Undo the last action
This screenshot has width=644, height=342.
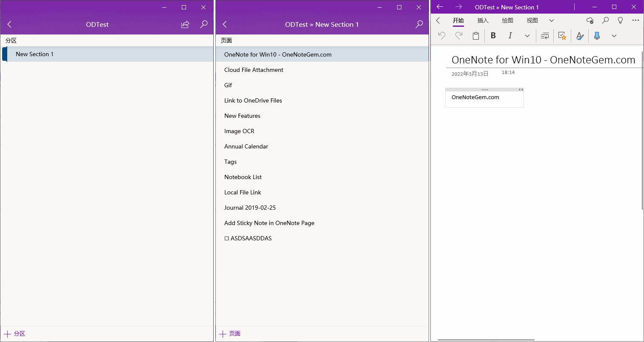coord(442,36)
